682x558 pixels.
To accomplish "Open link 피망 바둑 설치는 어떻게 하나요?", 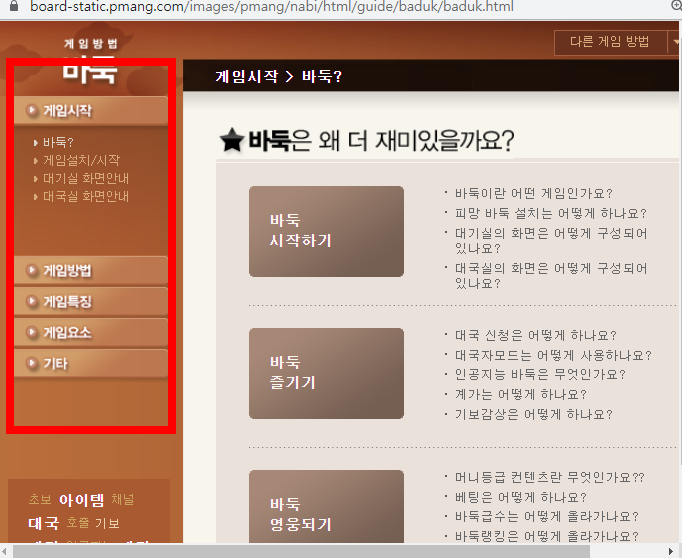I will (x=551, y=213).
